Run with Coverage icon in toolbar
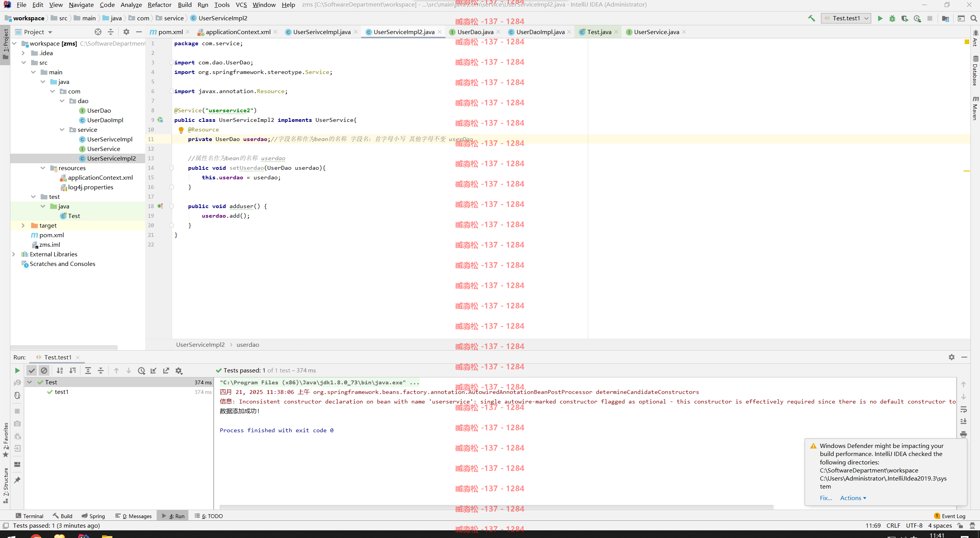This screenshot has width=980, height=538. [x=905, y=18]
